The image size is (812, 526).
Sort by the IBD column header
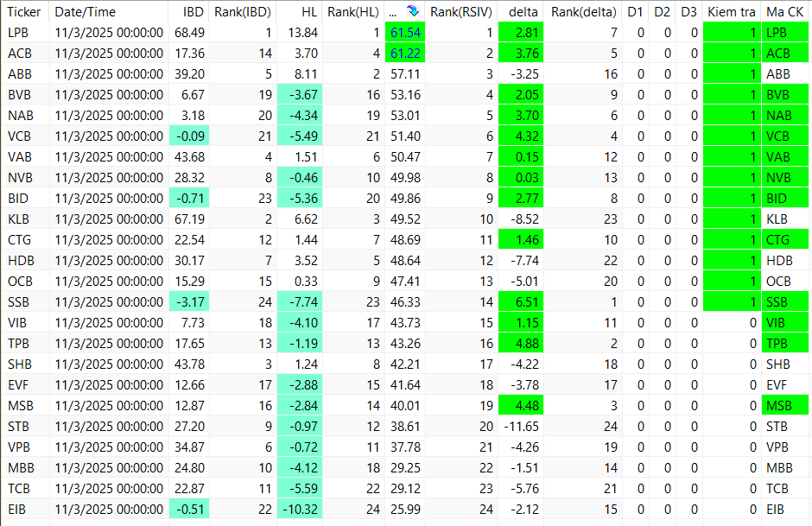[x=189, y=11]
